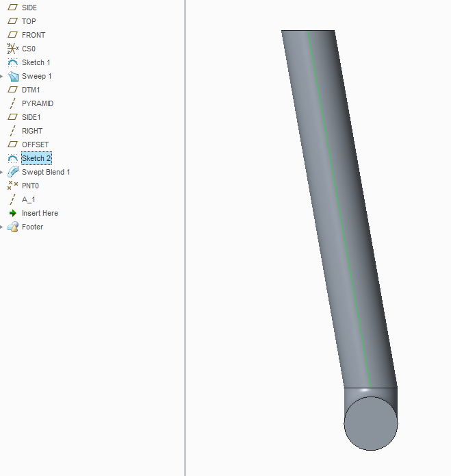This screenshot has width=451, height=476.
Task: Select TOP in the model tree
Action: [x=29, y=21]
